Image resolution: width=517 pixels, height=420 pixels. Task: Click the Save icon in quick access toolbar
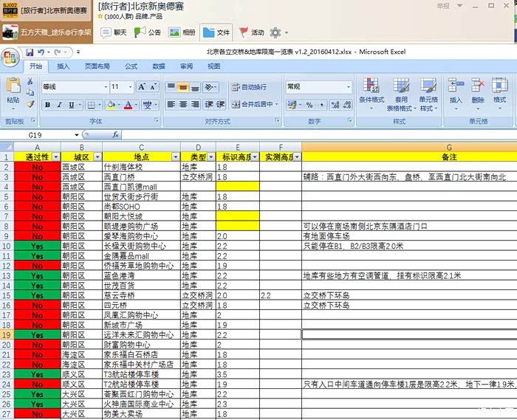[30, 52]
